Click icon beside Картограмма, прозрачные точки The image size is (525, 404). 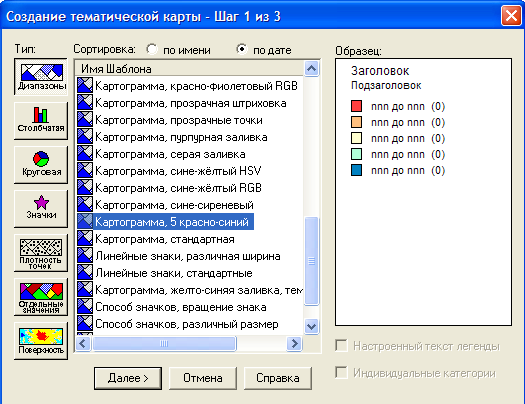click(85, 120)
